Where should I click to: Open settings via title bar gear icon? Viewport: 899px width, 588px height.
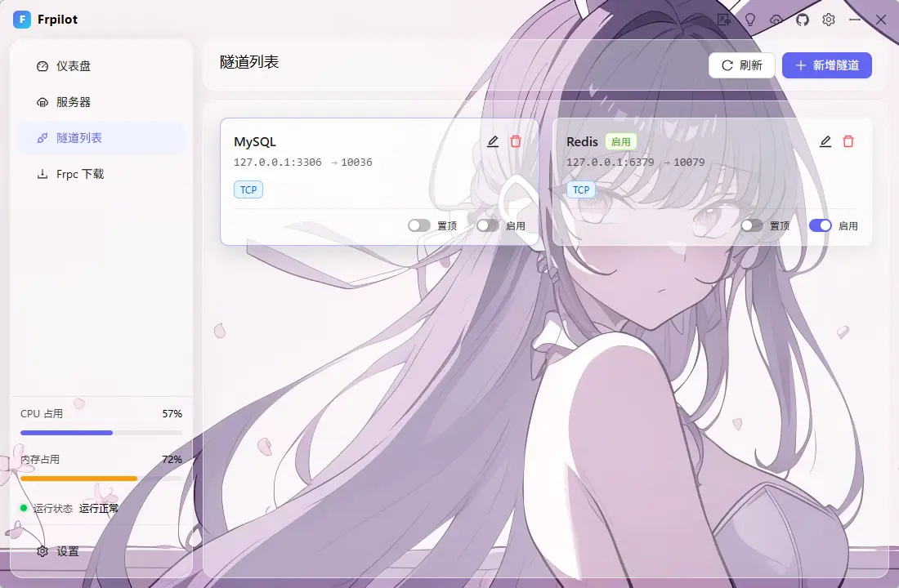829,20
